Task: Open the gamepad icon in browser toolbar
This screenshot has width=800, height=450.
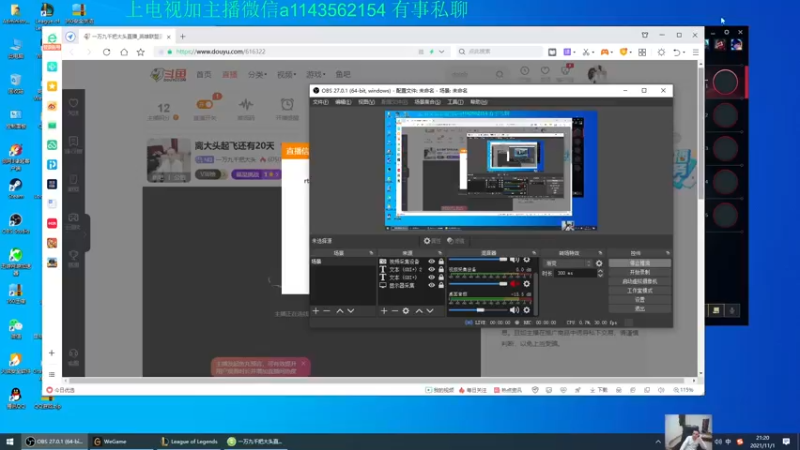Action: click(x=605, y=52)
